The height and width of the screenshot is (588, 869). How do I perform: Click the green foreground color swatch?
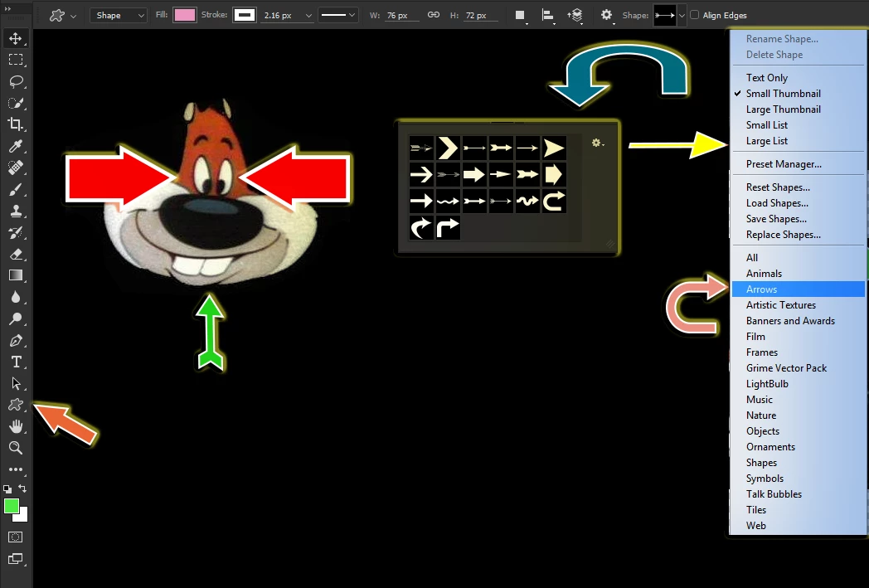[x=11, y=505]
